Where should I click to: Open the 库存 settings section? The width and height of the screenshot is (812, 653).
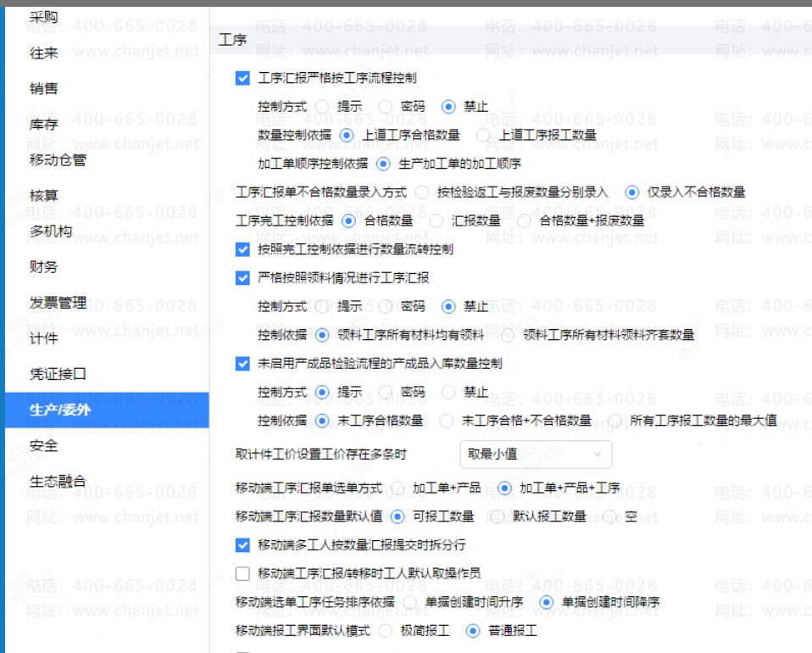(43, 125)
